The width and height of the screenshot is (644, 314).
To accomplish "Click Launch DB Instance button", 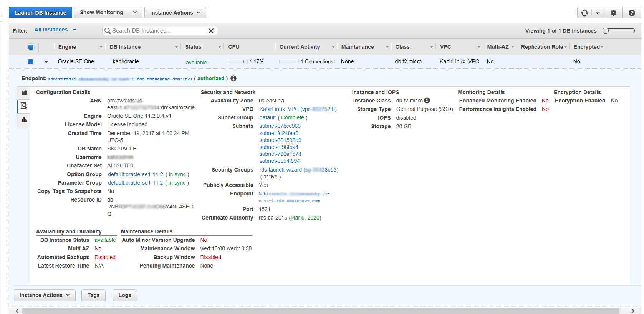I will tap(40, 13).
